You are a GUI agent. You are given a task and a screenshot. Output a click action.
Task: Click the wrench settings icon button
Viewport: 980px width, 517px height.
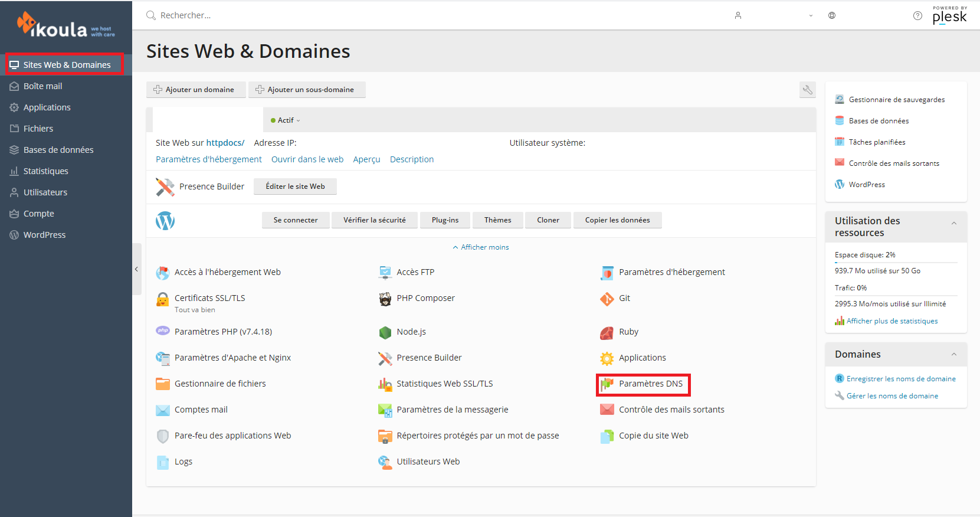pos(808,90)
